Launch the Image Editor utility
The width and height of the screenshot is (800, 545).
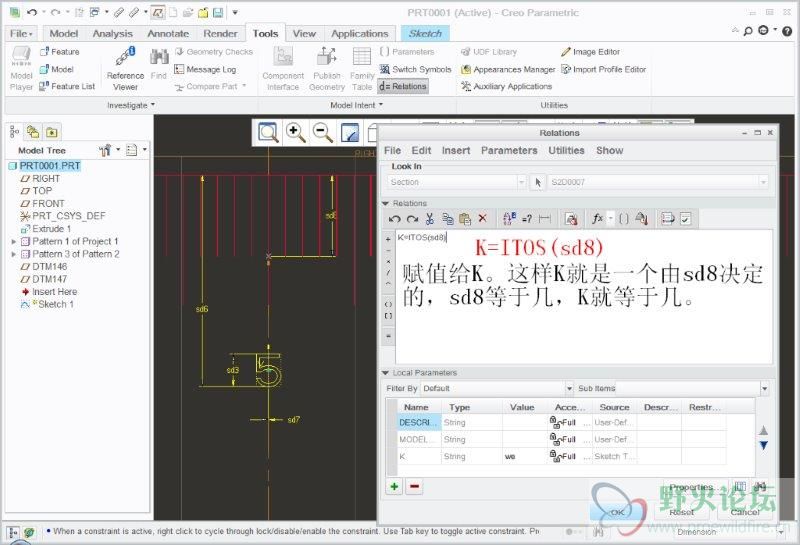[x=590, y=52]
